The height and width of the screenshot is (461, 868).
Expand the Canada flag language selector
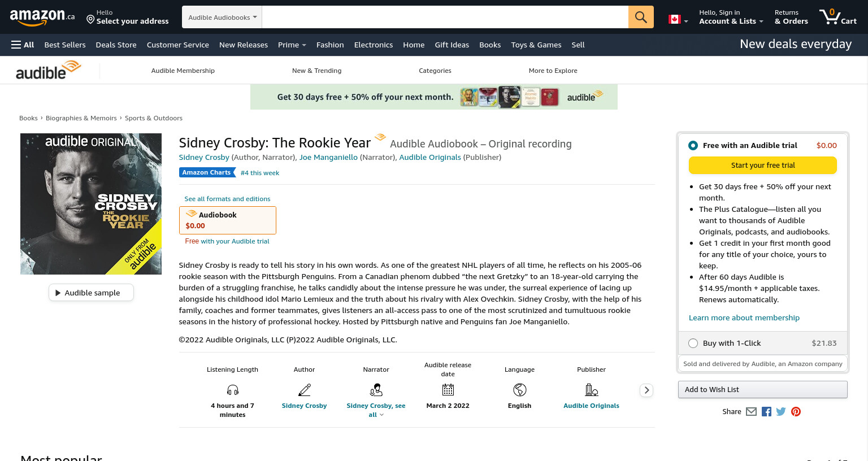(x=678, y=20)
